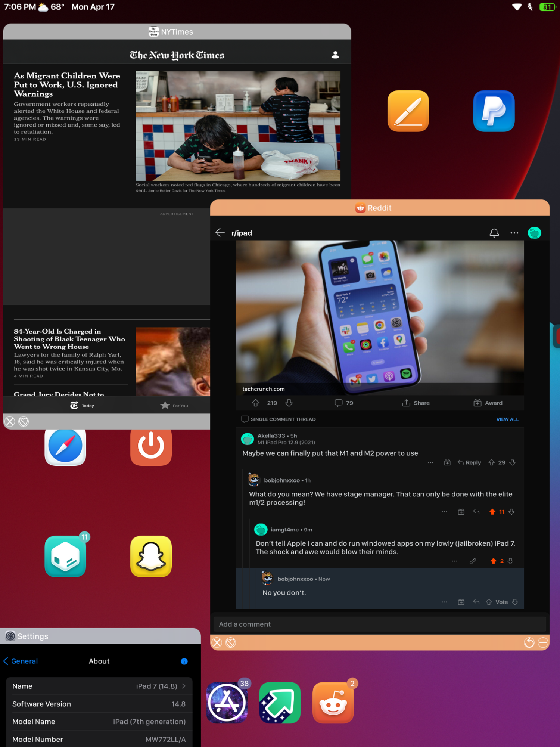Open Reddit post overflow menu
The image size is (560, 747).
coord(514,233)
